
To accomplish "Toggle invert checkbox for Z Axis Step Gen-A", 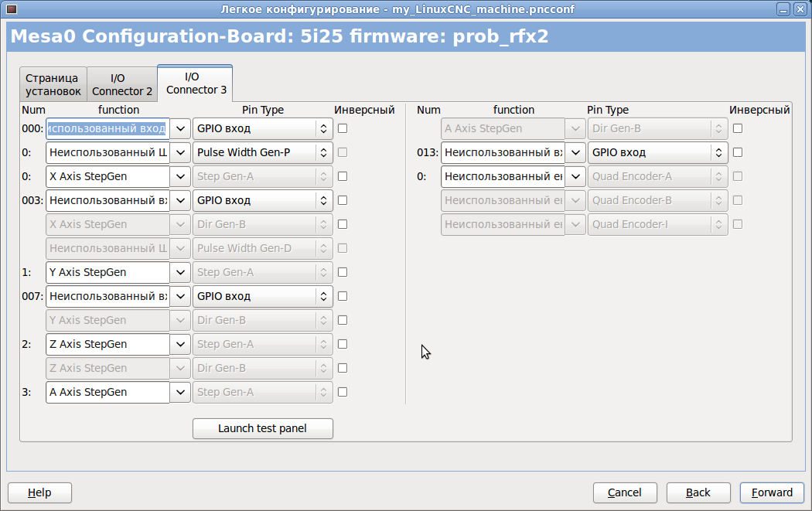I will [x=343, y=344].
